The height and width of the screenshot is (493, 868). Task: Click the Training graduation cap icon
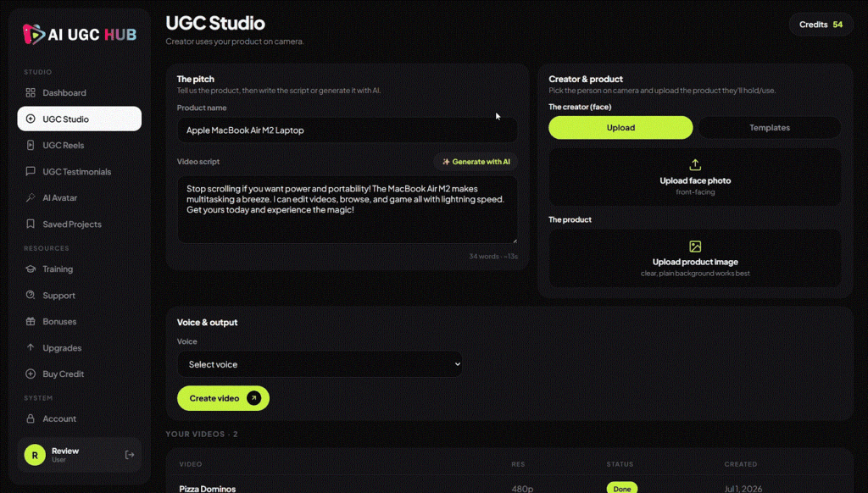coord(31,269)
